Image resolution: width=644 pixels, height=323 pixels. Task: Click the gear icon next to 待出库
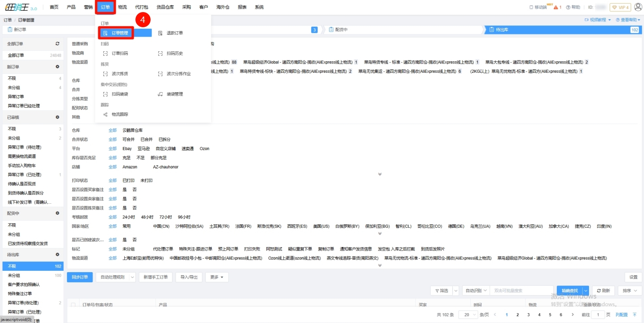[57, 255]
